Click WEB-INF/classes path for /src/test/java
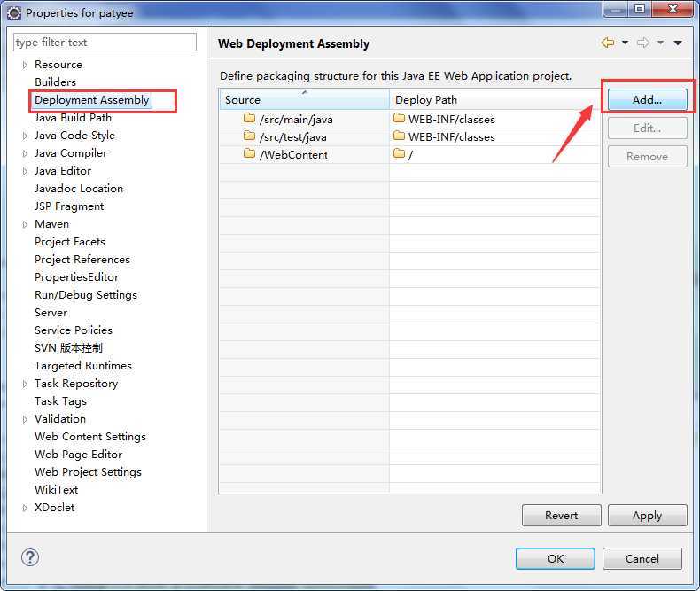 coord(452,137)
